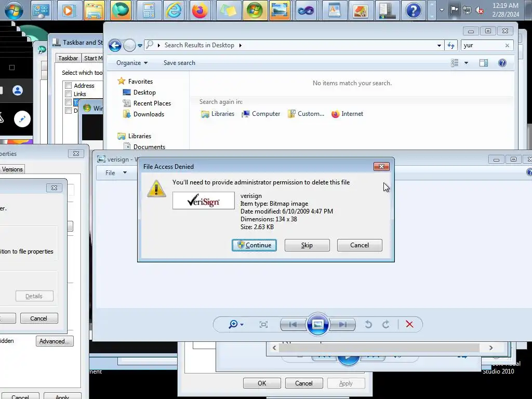This screenshot has height=399, width=532.
Task: Open Calculator from the taskbar
Action: (x=148, y=10)
